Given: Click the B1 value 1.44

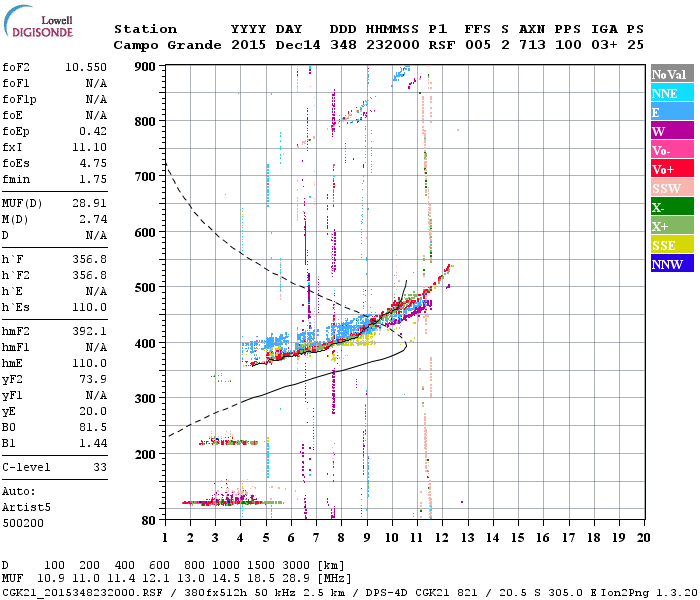Looking at the screenshot, I should pos(93,443).
